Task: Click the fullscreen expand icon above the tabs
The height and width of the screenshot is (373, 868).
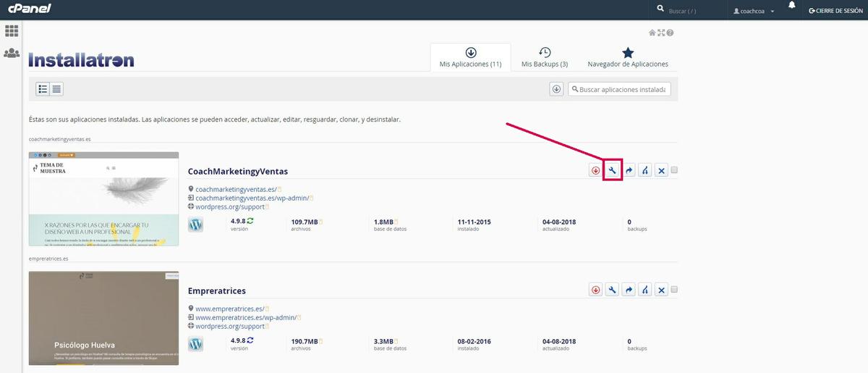Action: (x=661, y=33)
